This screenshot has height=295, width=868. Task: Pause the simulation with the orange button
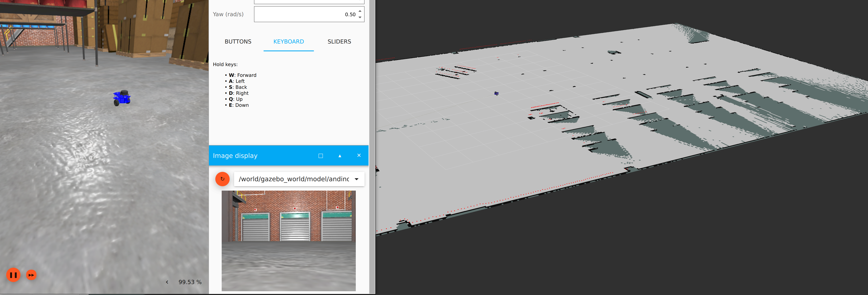click(x=14, y=275)
